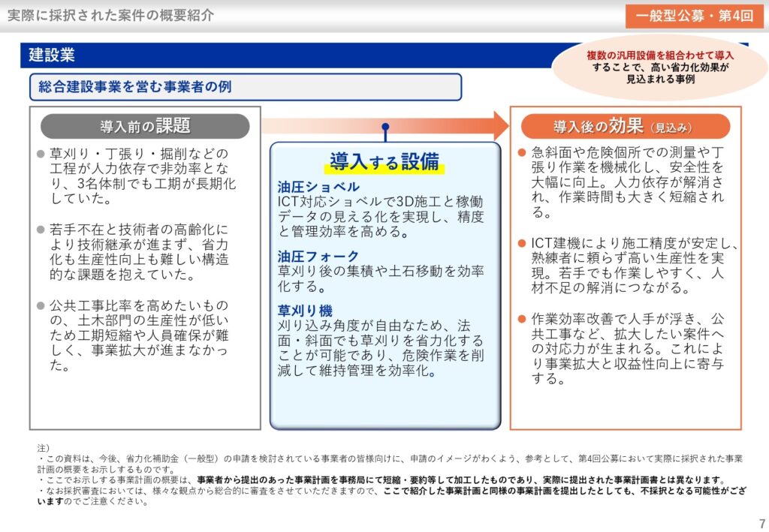Select the oval callout about 複数の汎用設備

[660, 67]
